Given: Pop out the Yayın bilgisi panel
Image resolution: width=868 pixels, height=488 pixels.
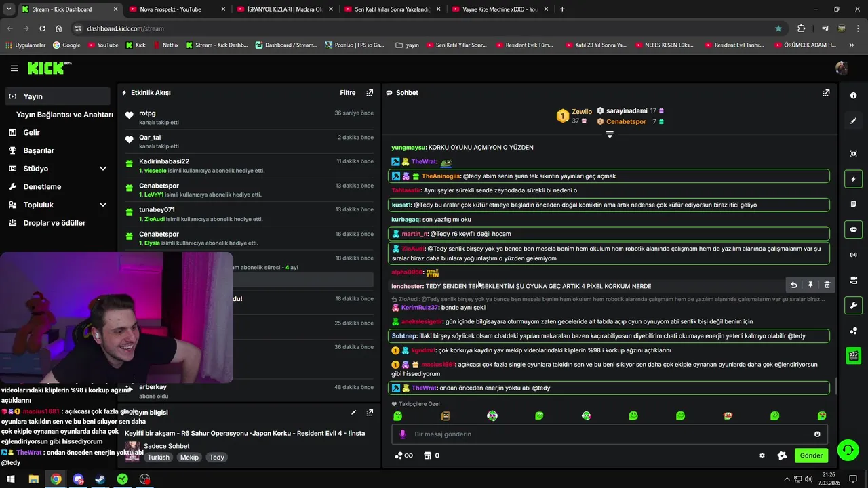Looking at the screenshot, I should [x=370, y=412].
